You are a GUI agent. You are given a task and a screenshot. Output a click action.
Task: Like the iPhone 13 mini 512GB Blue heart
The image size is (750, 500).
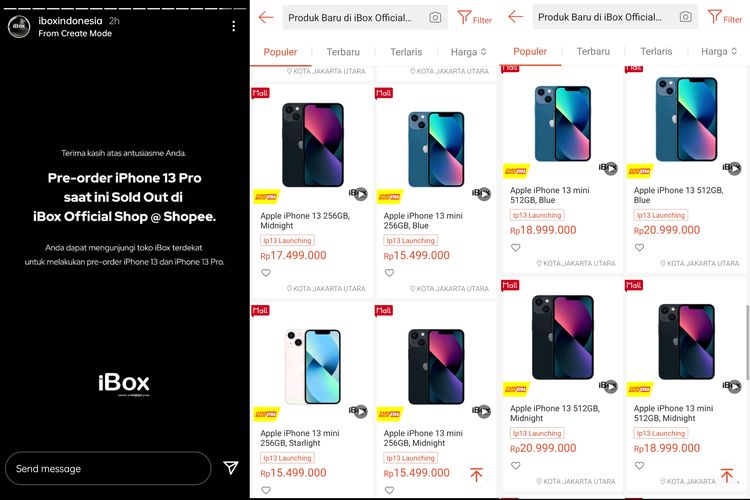click(x=515, y=247)
